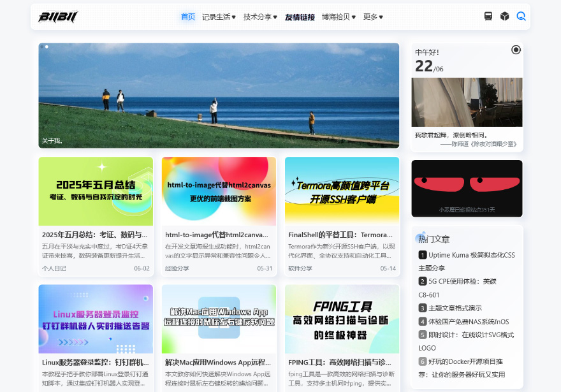
Task: Click the BiliBili site logo
Action: (58, 17)
